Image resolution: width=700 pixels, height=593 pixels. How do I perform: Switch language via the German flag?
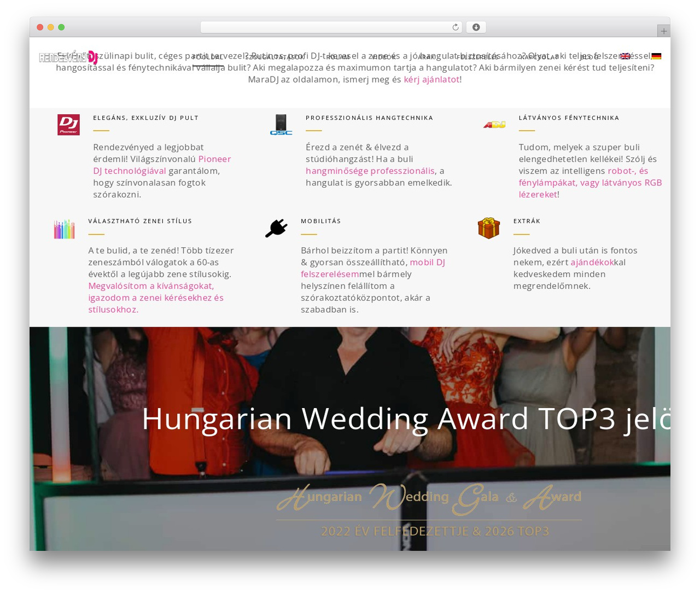click(656, 56)
